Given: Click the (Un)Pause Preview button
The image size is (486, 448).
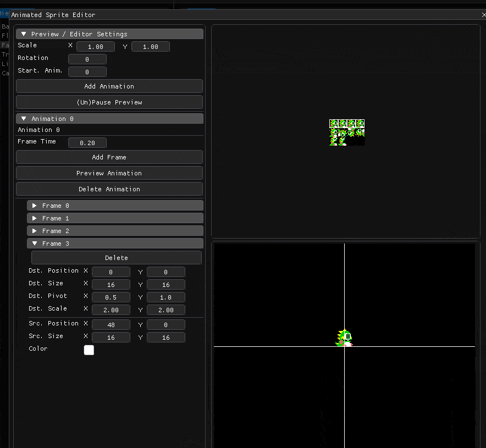Looking at the screenshot, I should coord(109,102).
